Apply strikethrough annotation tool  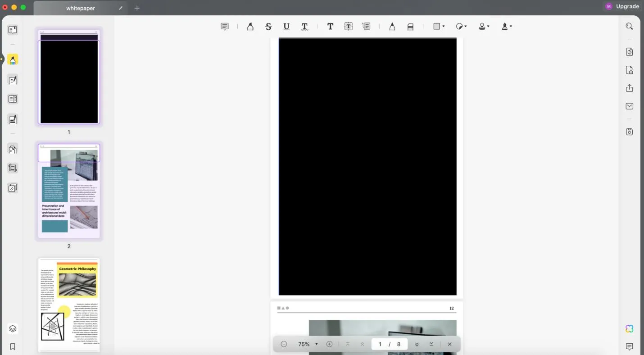click(268, 27)
